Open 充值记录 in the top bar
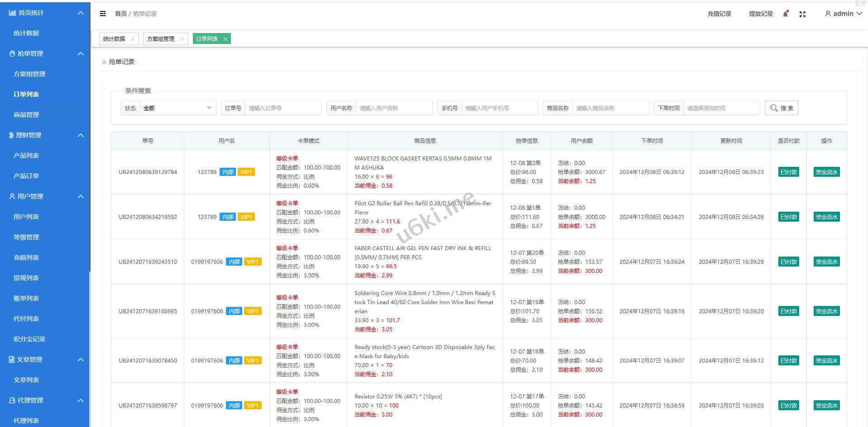The width and height of the screenshot is (868, 427). (719, 14)
